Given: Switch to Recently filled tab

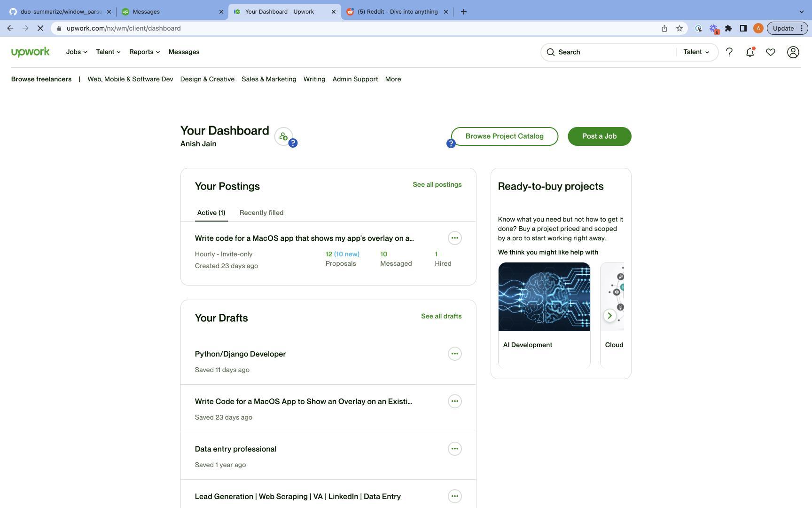Looking at the screenshot, I should (x=261, y=213).
